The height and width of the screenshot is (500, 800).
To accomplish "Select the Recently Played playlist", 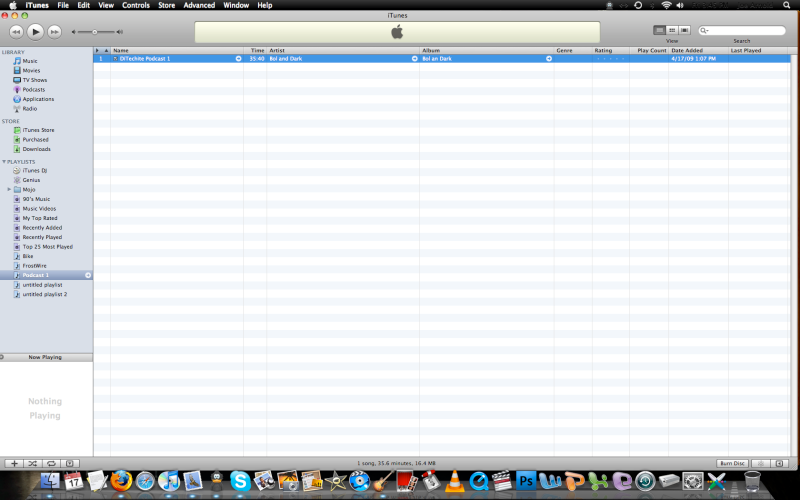I will tap(42, 237).
